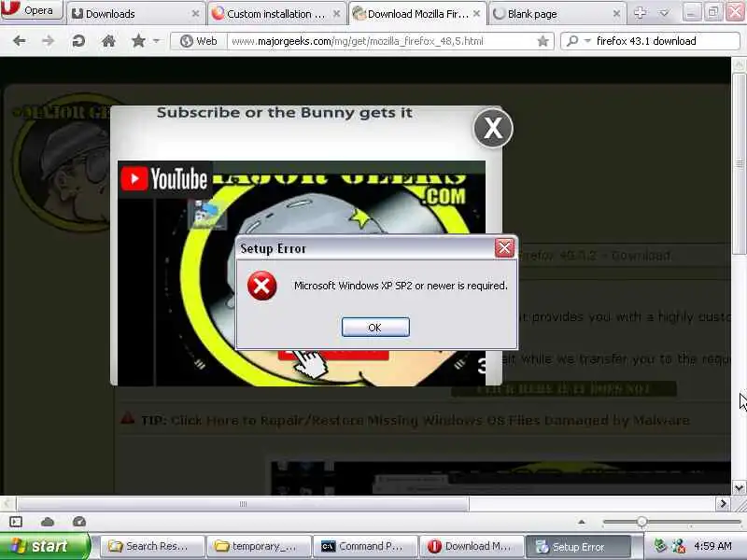The image size is (747, 560).
Task: Reload the page with Reload icon
Action: click(78, 41)
